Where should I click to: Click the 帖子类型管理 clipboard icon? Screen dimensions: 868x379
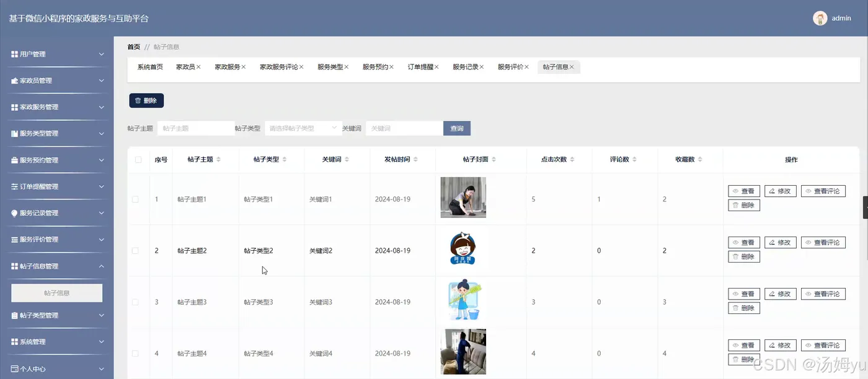[14, 316]
